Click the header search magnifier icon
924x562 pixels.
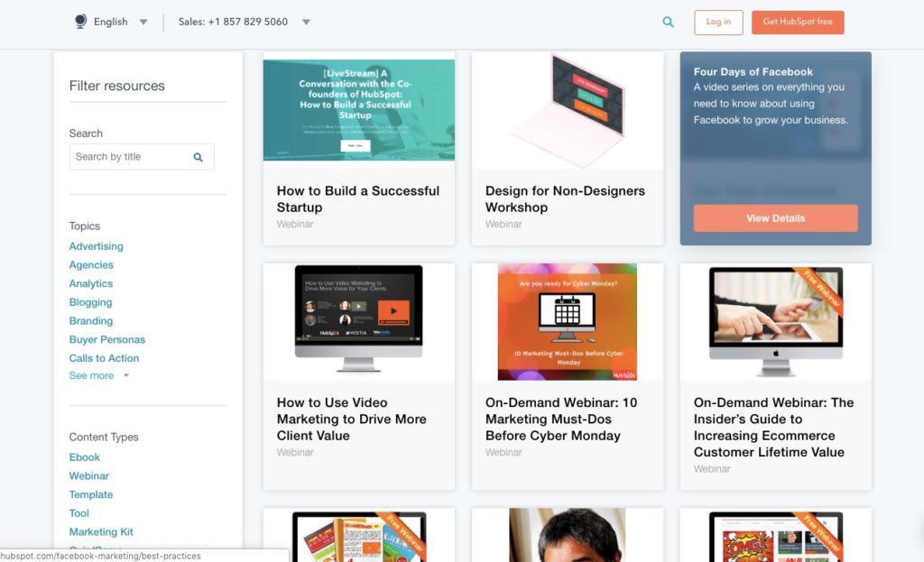coord(668,22)
